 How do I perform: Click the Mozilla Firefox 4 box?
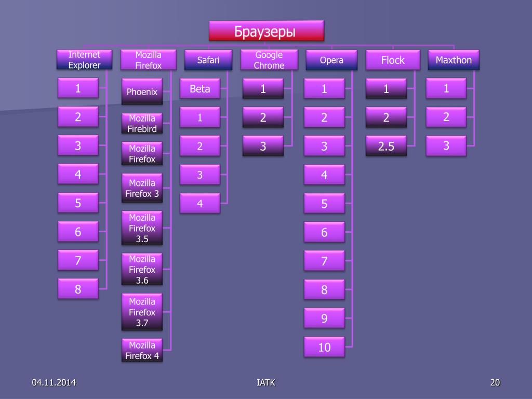pos(142,350)
